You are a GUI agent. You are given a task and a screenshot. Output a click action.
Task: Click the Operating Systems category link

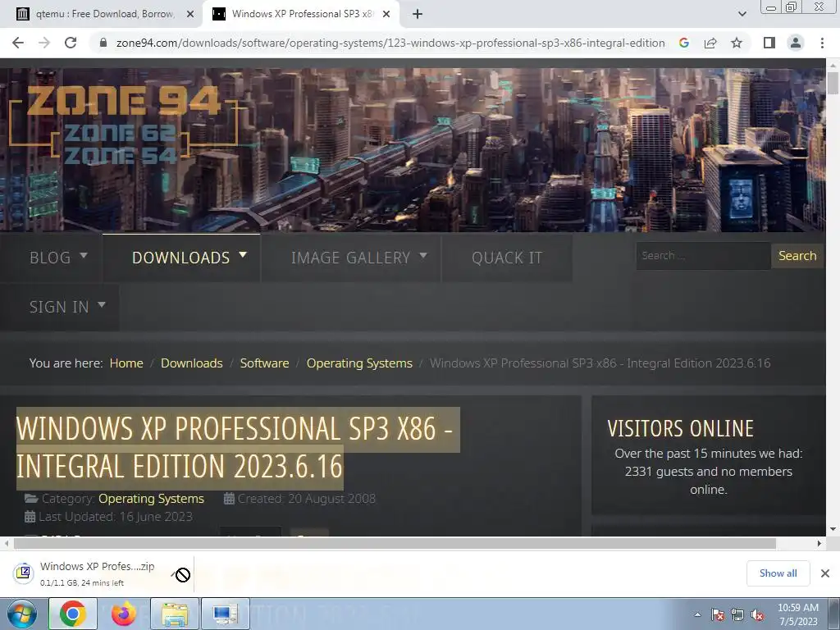point(151,499)
